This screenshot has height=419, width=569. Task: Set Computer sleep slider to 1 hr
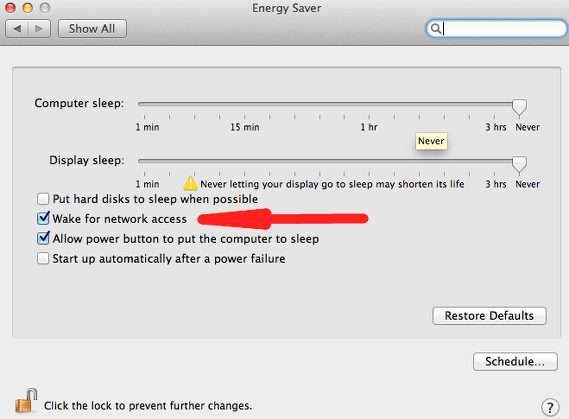pyautogui.click(x=369, y=104)
